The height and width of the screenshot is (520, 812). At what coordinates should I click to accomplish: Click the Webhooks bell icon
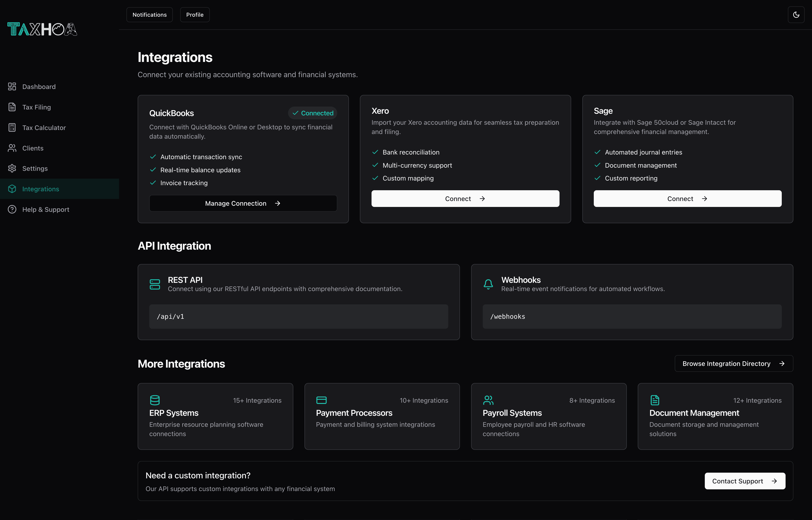488,284
